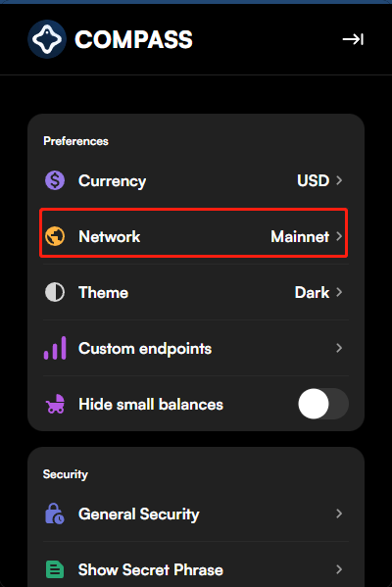The height and width of the screenshot is (587, 392).
Task: Open the Custom endpoints chevron arrow
Action: pyautogui.click(x=339, y=348)
